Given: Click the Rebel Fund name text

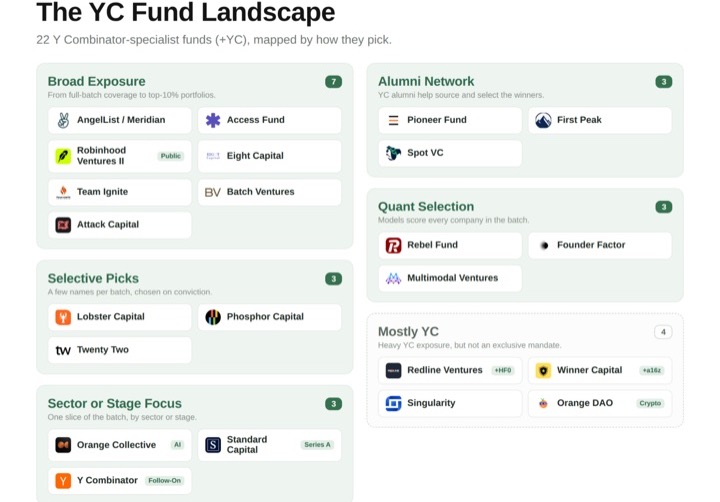Looking at the screenshot, I should coord(433,245).
